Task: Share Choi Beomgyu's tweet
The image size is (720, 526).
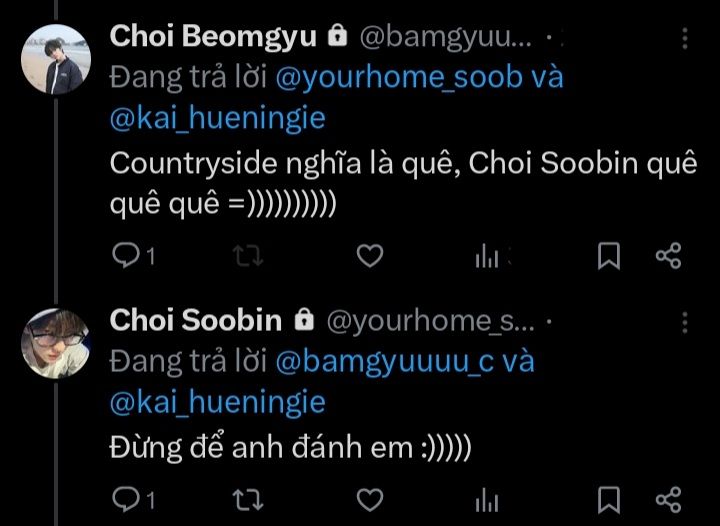Action: (669, 256)
